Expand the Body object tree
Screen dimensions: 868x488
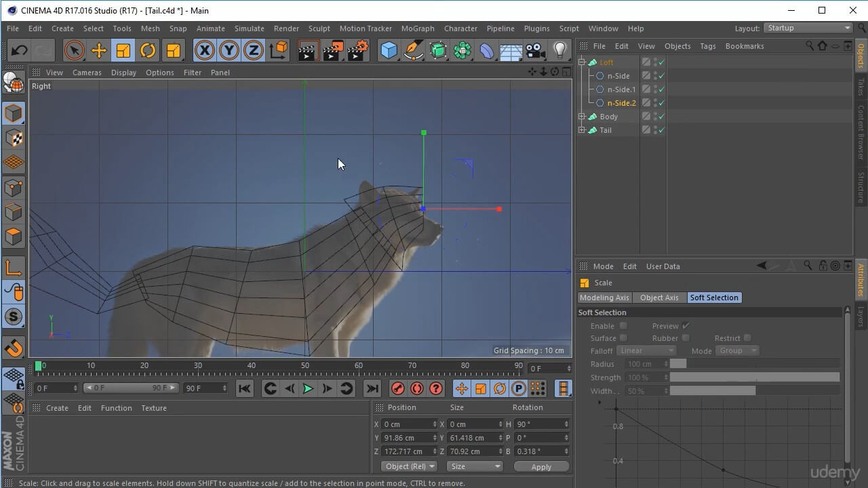[582, 117]
